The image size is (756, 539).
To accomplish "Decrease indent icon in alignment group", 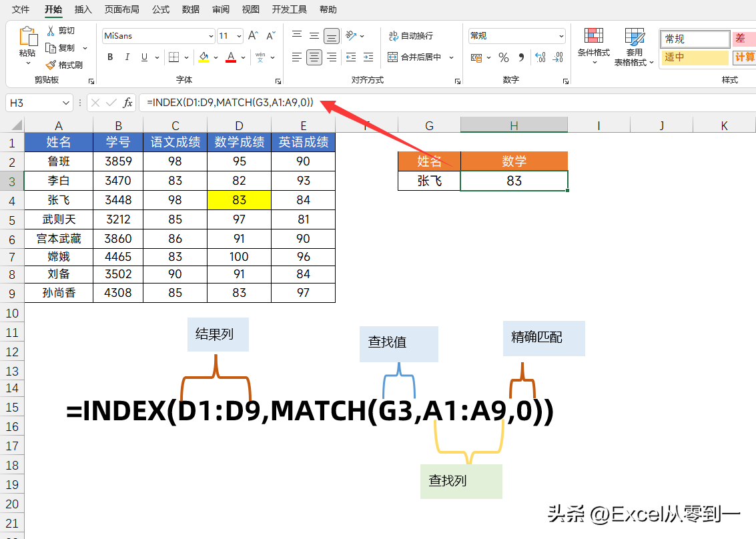I will click(351, 57).
